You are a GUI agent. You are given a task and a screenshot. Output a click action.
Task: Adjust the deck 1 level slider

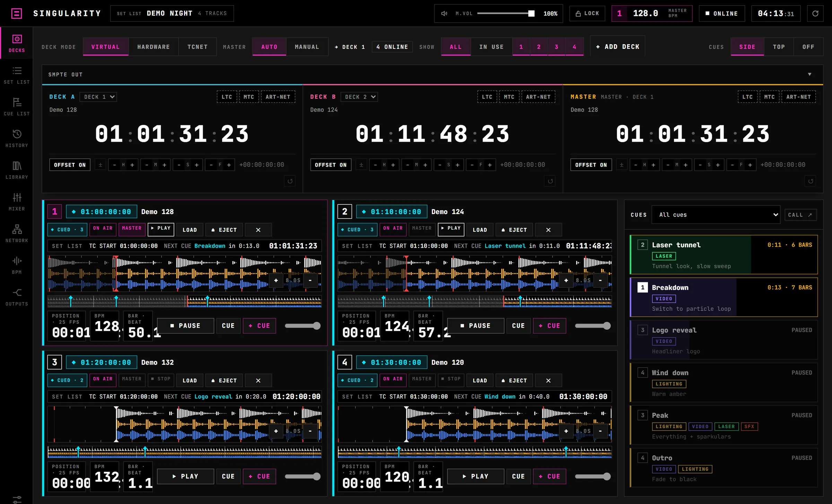click(x=302, y=326)
